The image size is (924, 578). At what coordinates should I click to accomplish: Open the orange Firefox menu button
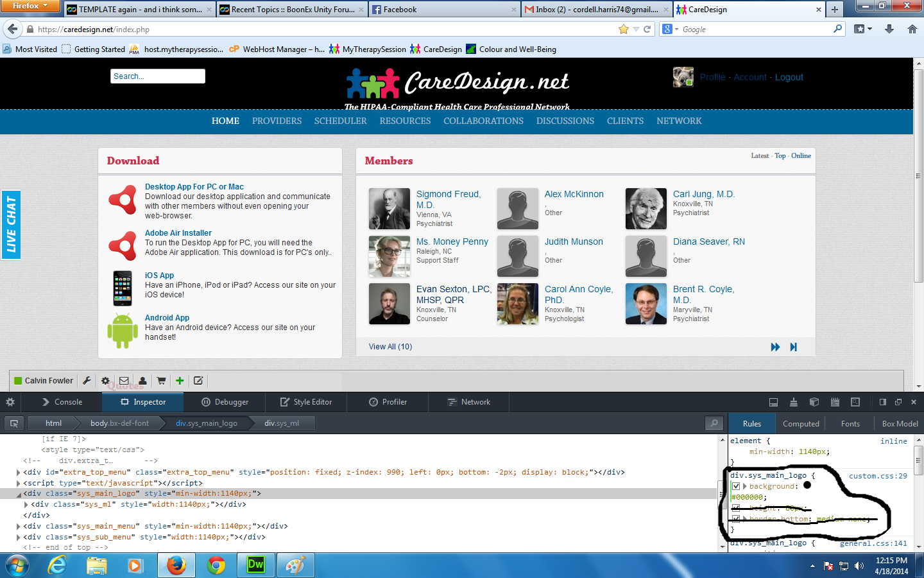pyautogui.click(x=30, y=6)
